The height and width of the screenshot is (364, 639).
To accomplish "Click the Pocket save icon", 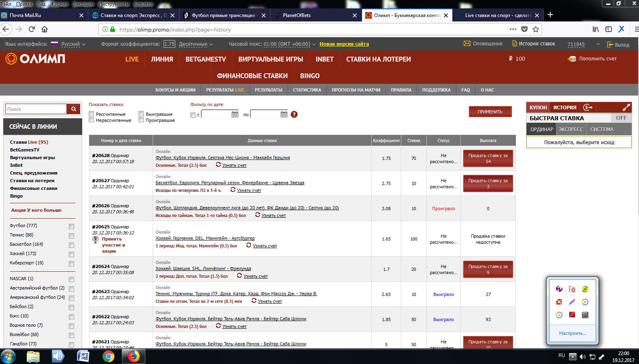I will pyautogui.click(x=524, y=29).
